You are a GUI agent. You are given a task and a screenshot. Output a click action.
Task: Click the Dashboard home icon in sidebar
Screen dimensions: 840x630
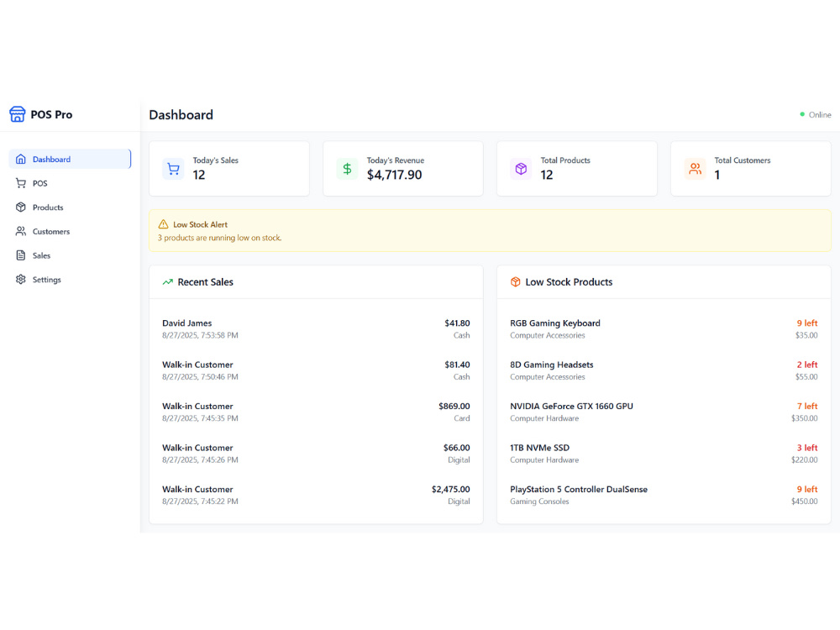pyautogui.click(x=21, y=159)
